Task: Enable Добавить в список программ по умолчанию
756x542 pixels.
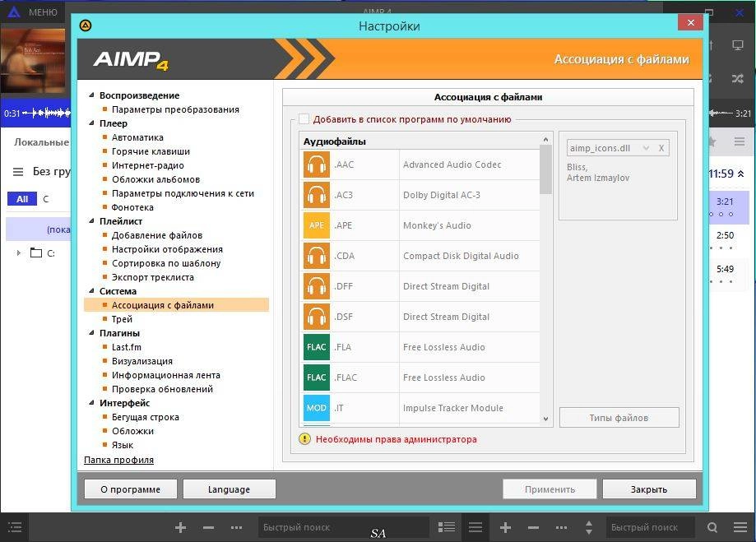Action: 304,118
